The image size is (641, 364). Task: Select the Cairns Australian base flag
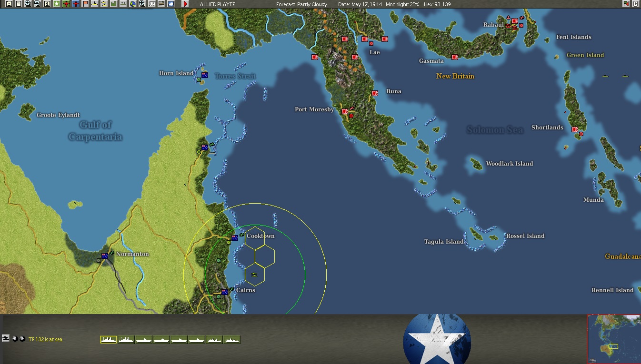[224, 292]
